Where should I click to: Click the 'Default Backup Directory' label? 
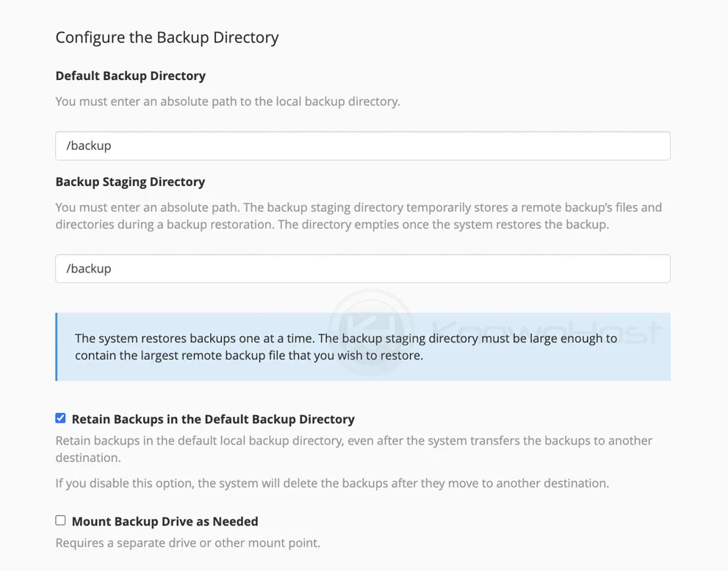(131, 76)
